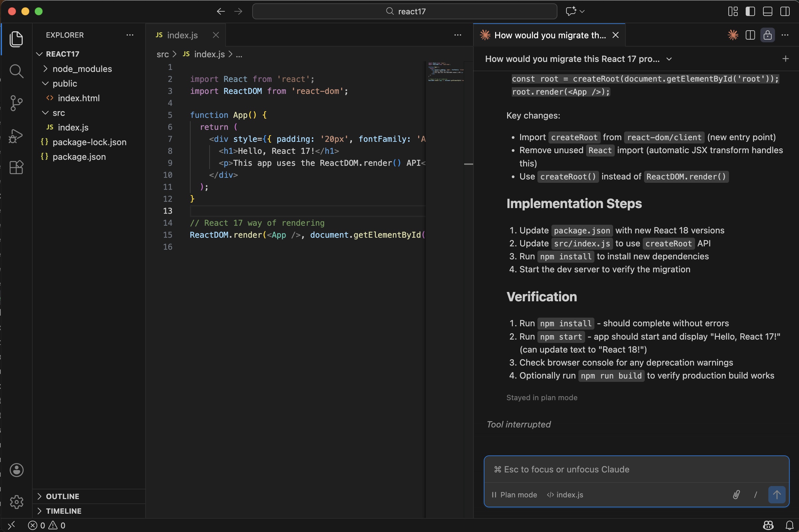Open the Accounts menu in the activity bar
799x532 pixels.
pos(16,470)
